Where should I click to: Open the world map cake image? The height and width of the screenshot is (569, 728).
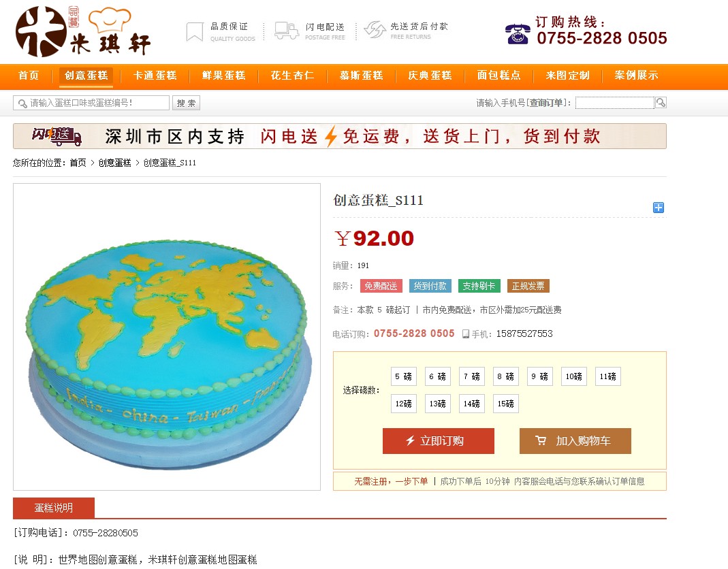click(x=167, y=337)
